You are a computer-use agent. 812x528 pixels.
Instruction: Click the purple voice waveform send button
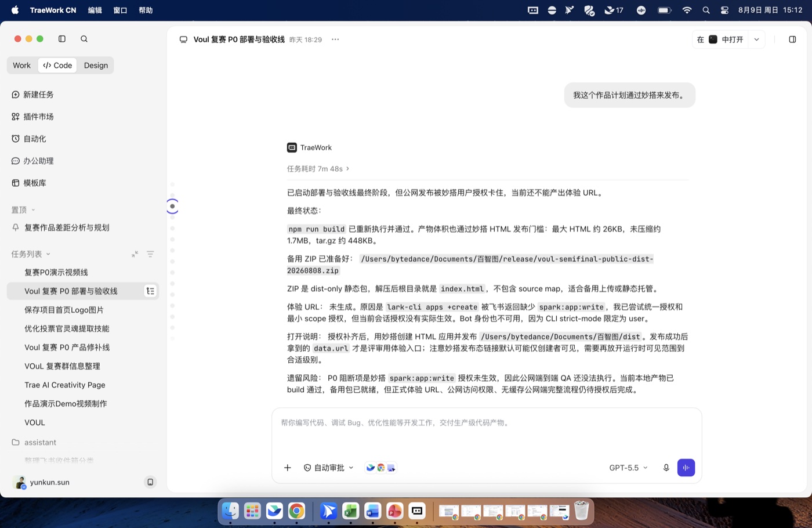(x=686, y=468)
